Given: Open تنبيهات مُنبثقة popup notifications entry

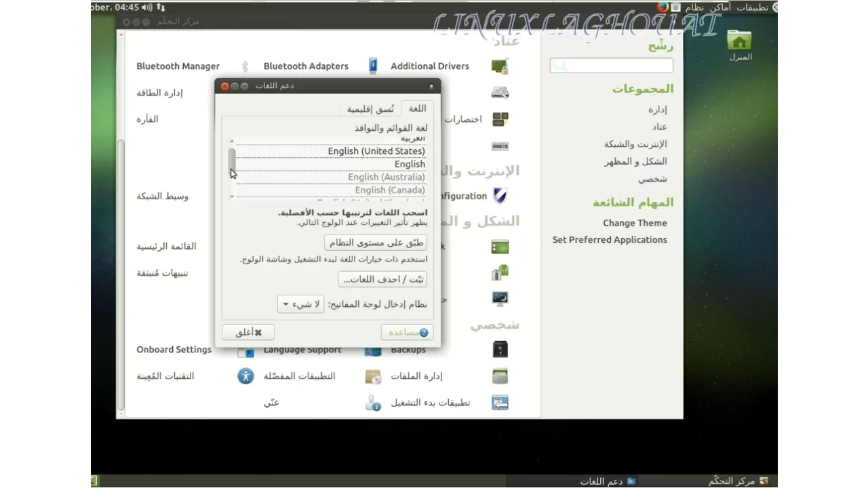Looking at the screenshot, I should [x=162, y=273].
